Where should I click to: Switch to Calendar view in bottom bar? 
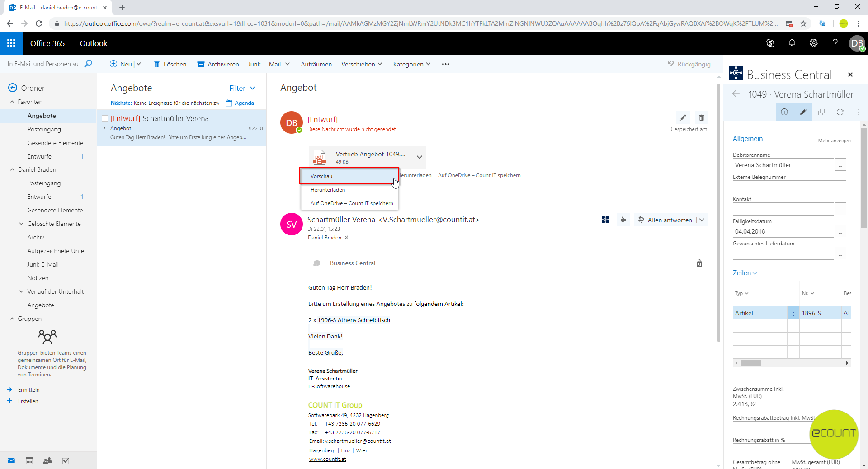pyautogui.click(x=29, y=461)
